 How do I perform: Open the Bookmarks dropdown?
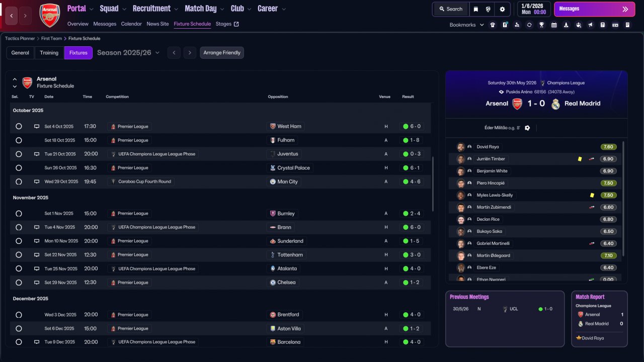467,25
